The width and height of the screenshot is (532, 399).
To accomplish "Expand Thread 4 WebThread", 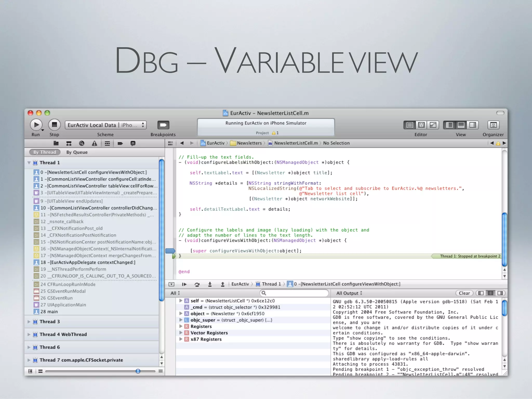I will [29, 335].
